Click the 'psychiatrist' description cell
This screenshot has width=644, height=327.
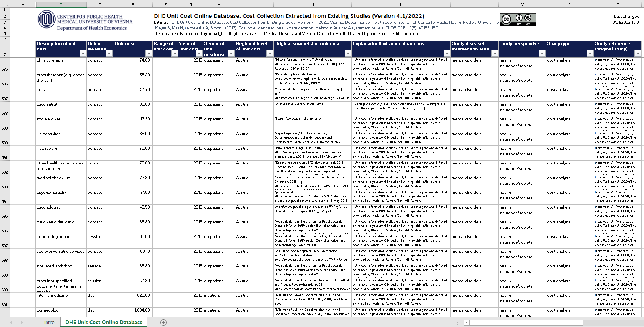(61, 109)
